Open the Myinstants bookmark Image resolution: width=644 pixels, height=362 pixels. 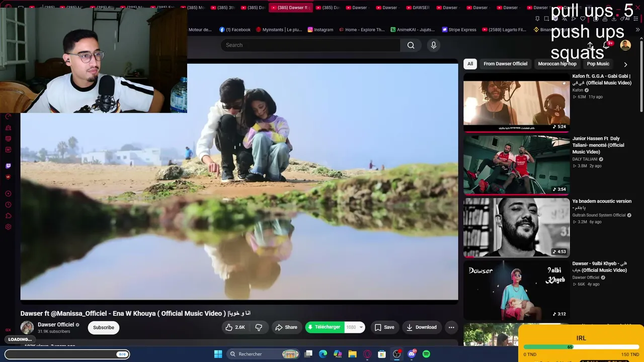coord(279,30)
